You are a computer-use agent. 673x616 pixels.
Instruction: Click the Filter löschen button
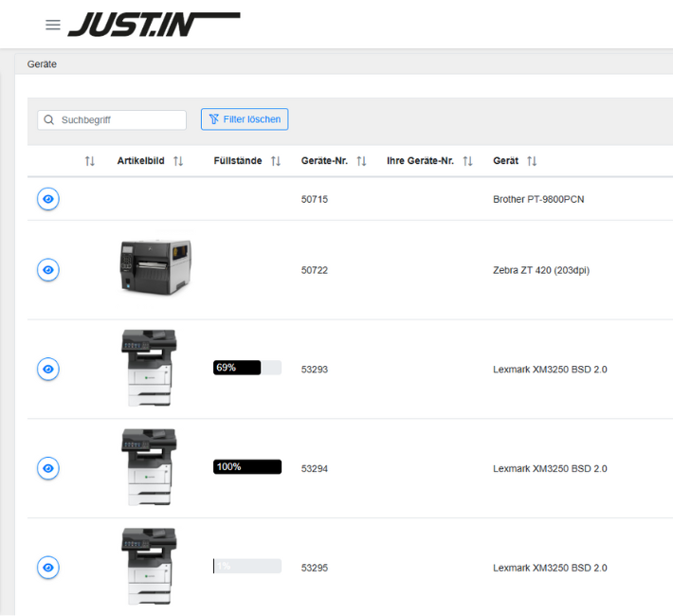pos(245,119)
